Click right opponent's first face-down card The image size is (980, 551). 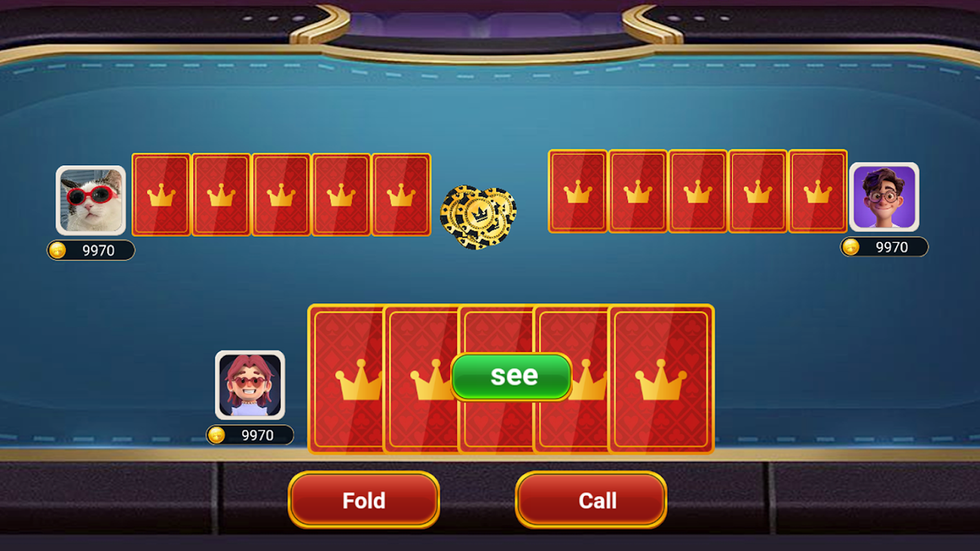click(578, 191)
